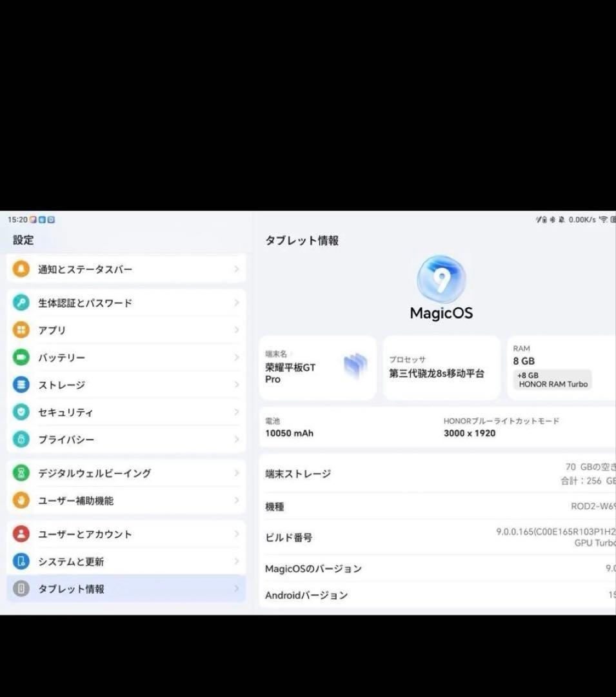The width and height of the screenshot is (616, 697).
Task: Click the ストレージ sidebar icon
Action: tap(21, 385)
